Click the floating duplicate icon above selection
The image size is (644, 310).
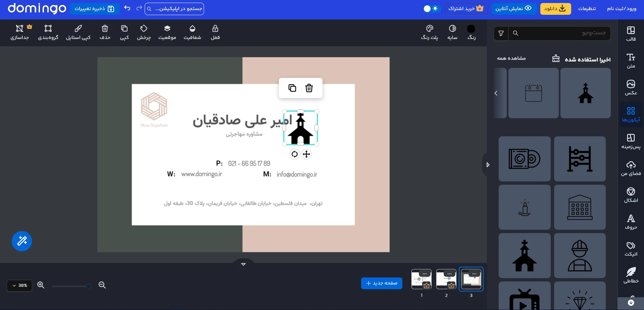(292, 88)
